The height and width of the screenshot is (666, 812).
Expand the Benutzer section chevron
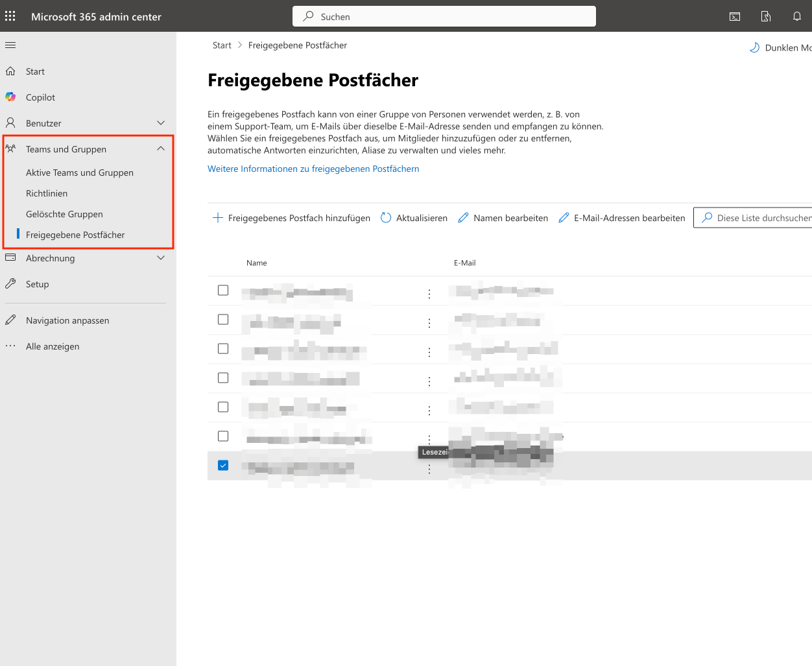(161, 123)
